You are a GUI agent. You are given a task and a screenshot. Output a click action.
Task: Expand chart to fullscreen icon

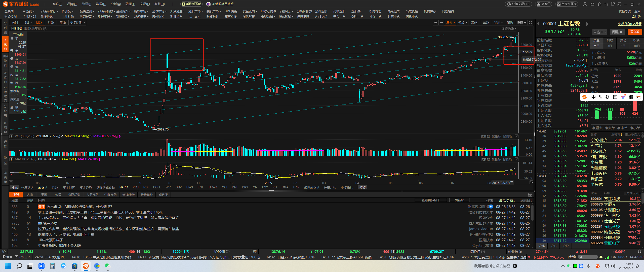(530, 23)
